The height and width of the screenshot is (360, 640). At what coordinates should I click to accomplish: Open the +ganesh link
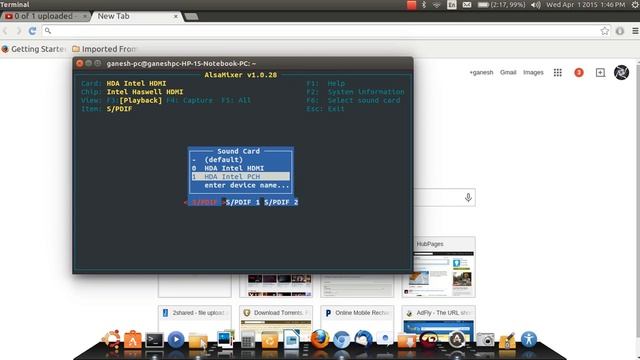click(x=481, y=73)
